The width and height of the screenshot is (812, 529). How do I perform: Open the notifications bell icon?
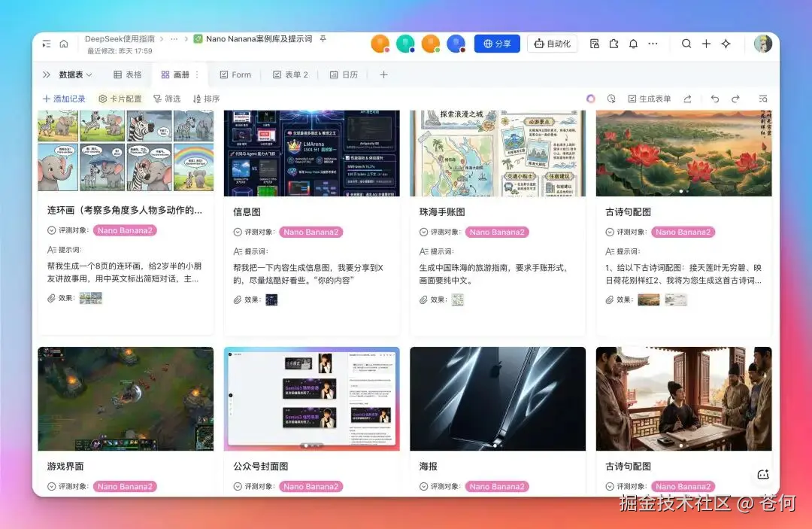point(632,44)
